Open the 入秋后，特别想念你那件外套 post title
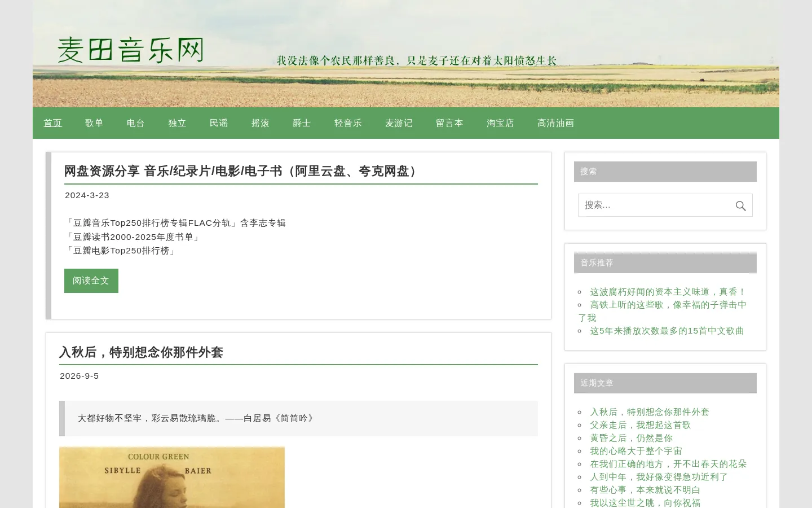This screenshot has height=508, width=812. (142, 352)
